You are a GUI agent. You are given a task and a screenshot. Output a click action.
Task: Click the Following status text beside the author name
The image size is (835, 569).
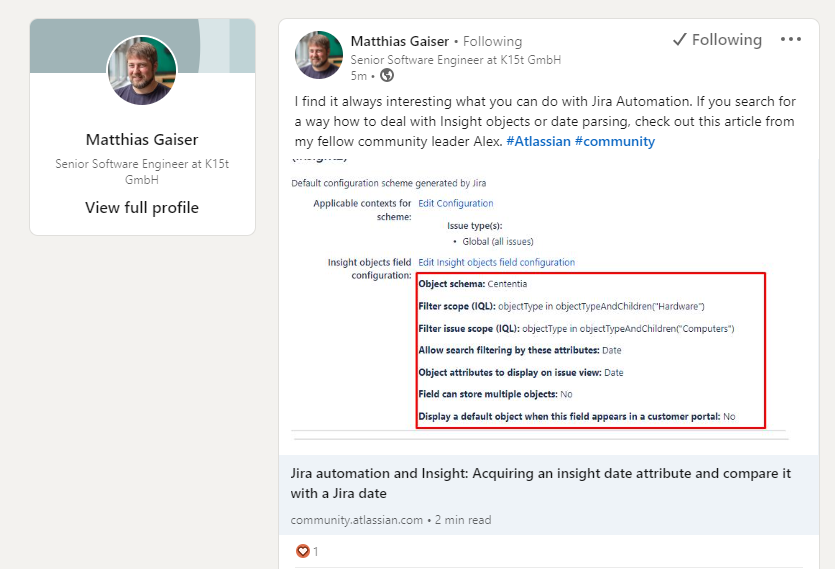coord(493,42)
